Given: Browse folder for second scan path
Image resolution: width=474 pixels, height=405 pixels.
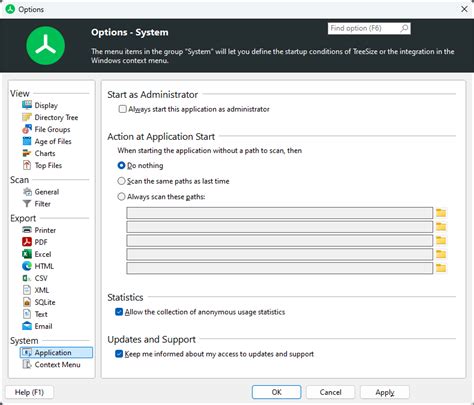Looking at the screenshot, I should coord(441,227).
